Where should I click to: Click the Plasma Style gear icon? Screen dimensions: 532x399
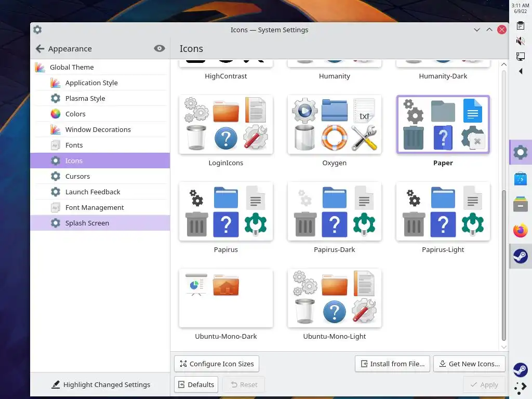[x=55, y=98]
